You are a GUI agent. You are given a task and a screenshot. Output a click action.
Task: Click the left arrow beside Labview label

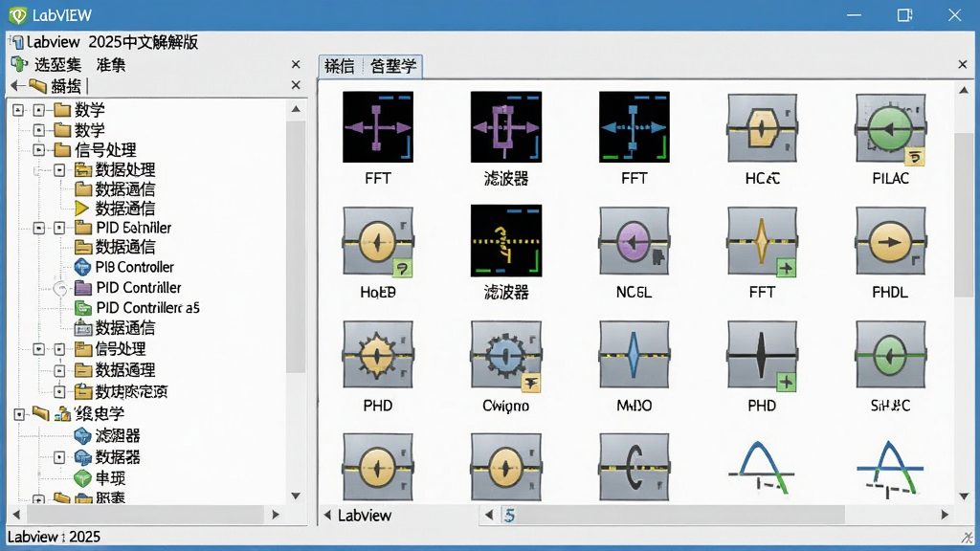pyautogui.click(x=327, y=515)
